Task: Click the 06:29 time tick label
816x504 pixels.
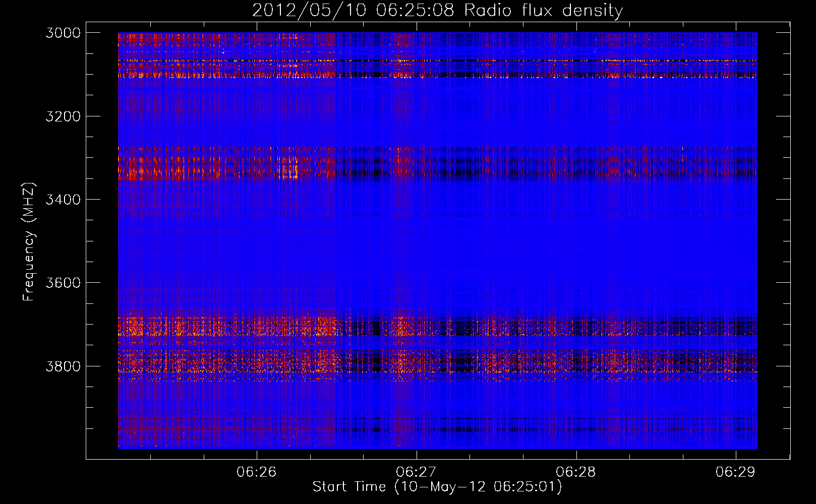Action: point(736,472)
